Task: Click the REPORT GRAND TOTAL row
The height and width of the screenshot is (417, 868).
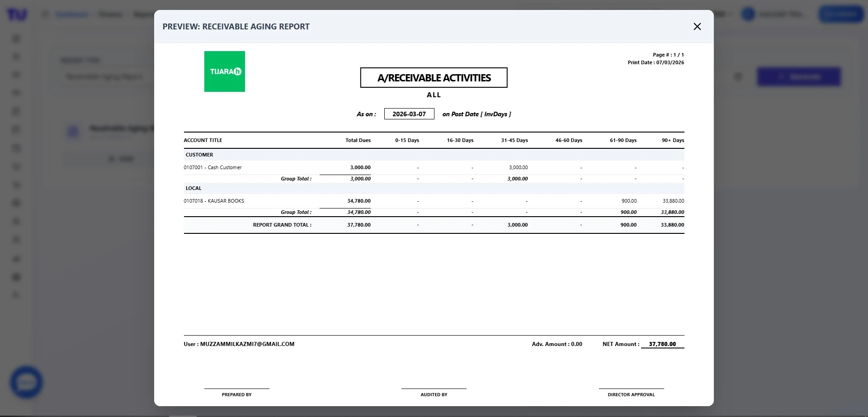Action: (282, 225)
